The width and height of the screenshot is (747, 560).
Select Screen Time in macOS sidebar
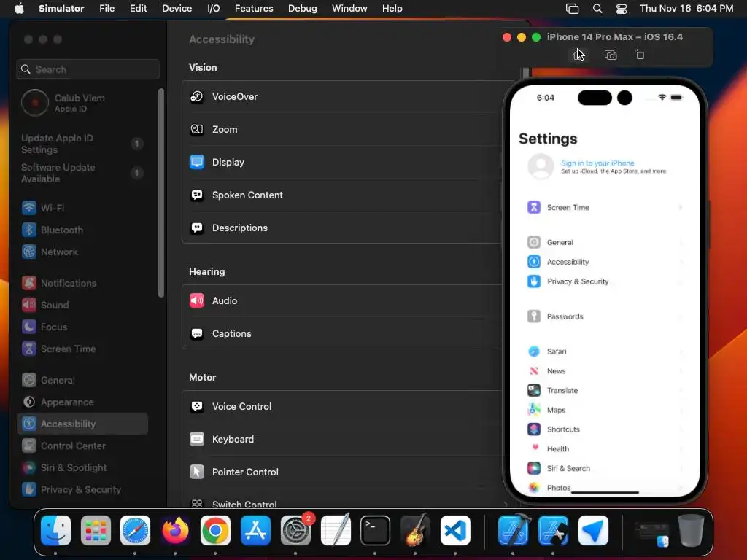pos(82,349)
